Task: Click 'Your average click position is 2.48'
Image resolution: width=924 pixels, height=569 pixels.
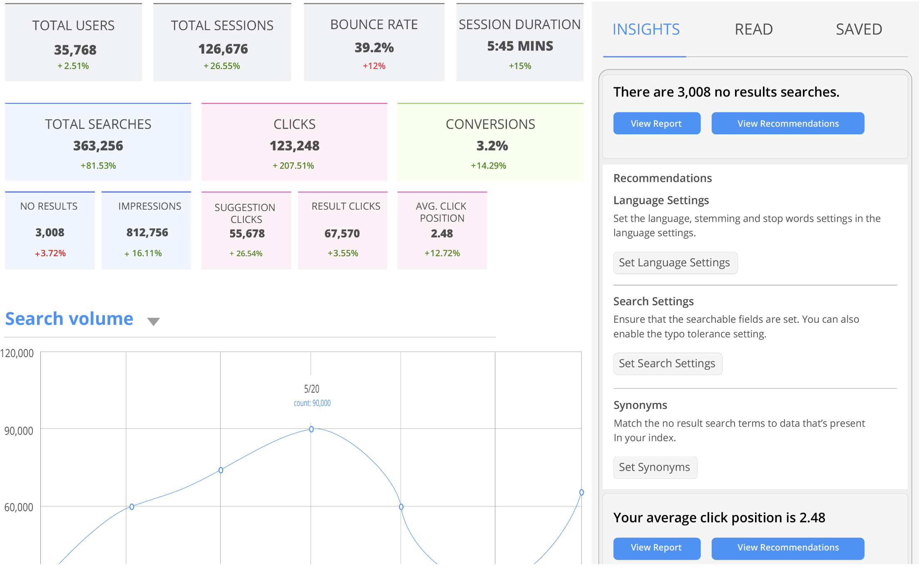Action: point(719,517)
